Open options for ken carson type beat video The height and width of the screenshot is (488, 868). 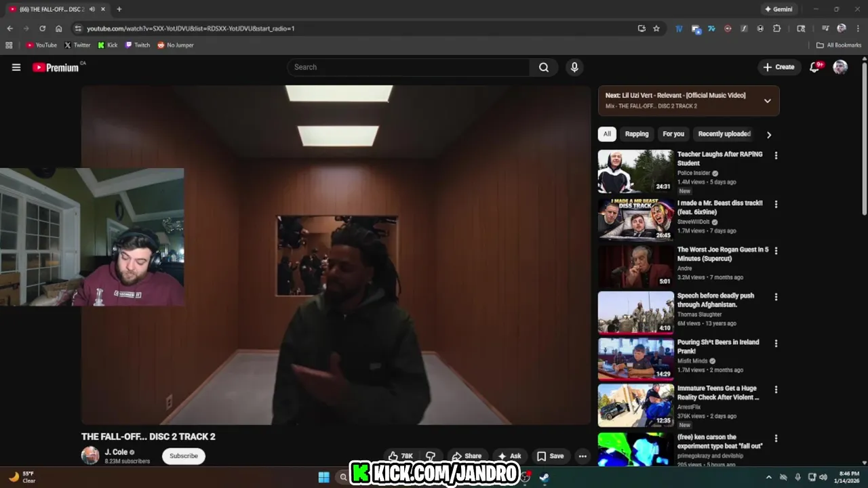[x=776, y=439]
